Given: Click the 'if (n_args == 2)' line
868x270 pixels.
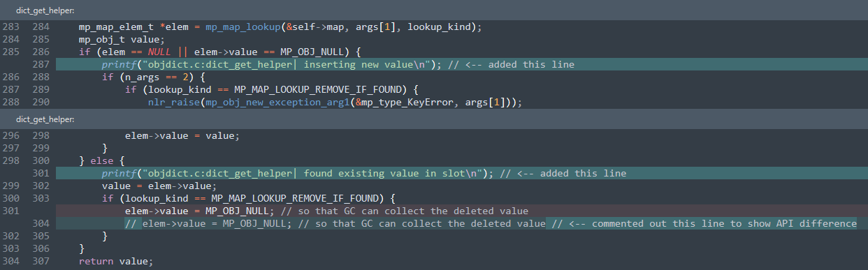Looking at the screenshot, I should (153, 77).
